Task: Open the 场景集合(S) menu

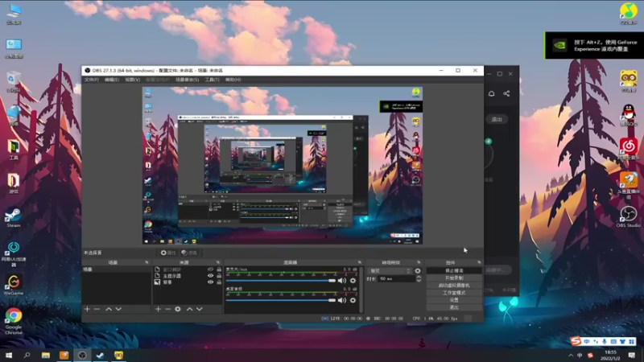Action: [x=188, y=80]
